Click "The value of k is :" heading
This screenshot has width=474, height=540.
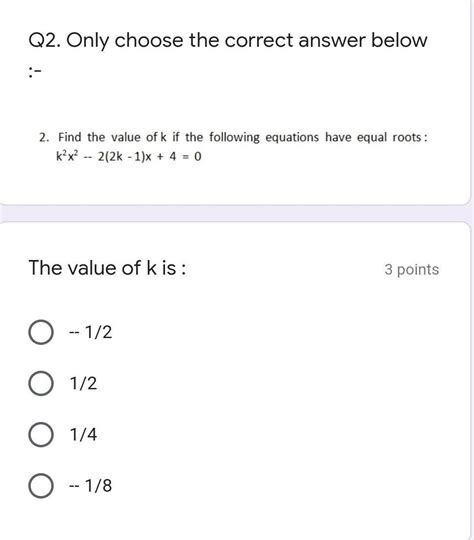point(107,268)
